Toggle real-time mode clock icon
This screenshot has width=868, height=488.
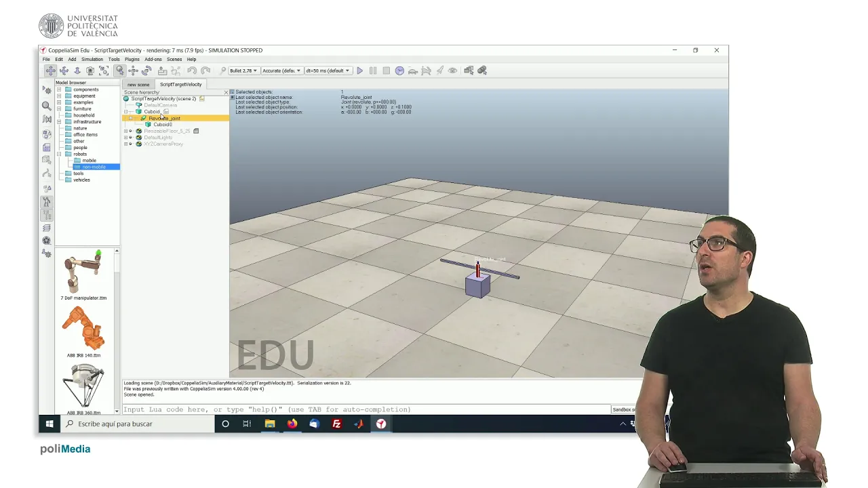(399, 70)
